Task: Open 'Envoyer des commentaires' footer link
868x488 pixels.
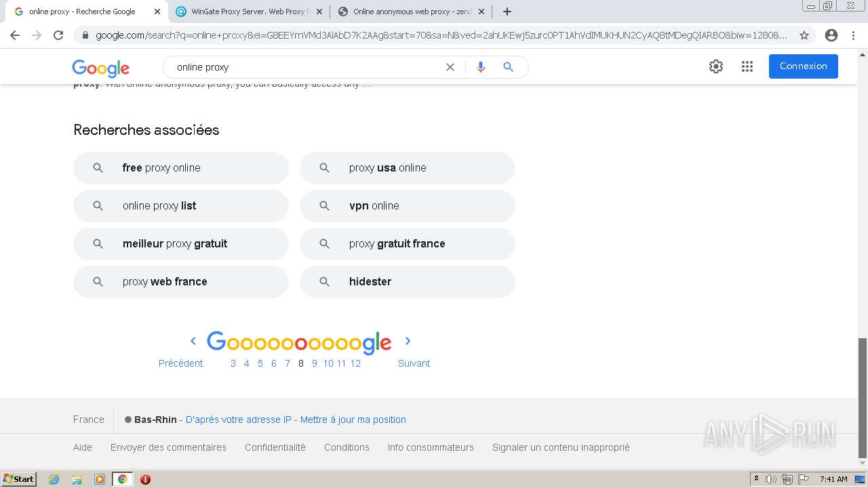Action: click(168, 447)
